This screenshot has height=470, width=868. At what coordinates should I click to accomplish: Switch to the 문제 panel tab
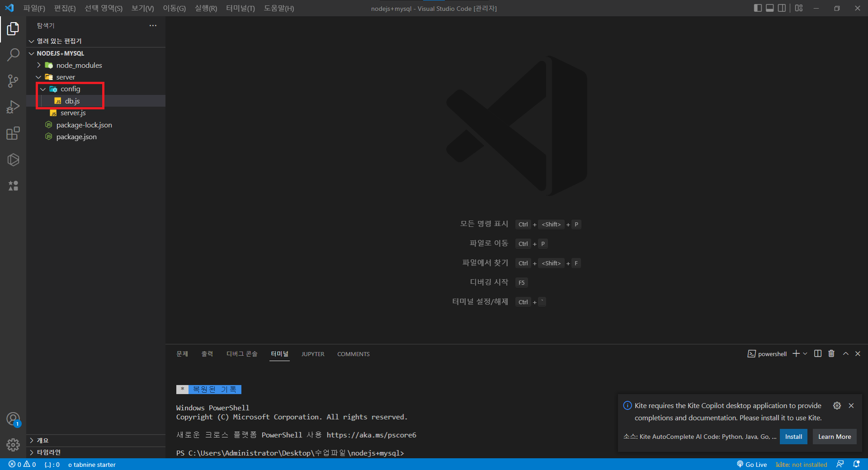pos(182,354)
